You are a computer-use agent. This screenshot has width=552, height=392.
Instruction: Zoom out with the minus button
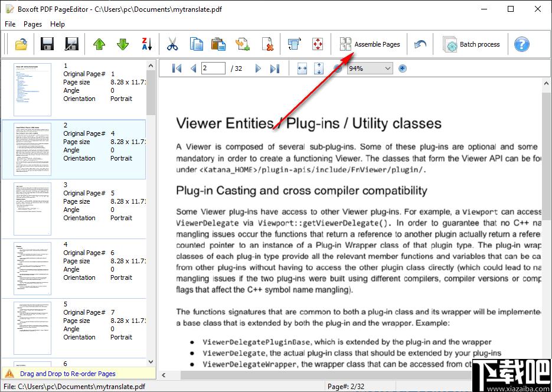point(338,68)
